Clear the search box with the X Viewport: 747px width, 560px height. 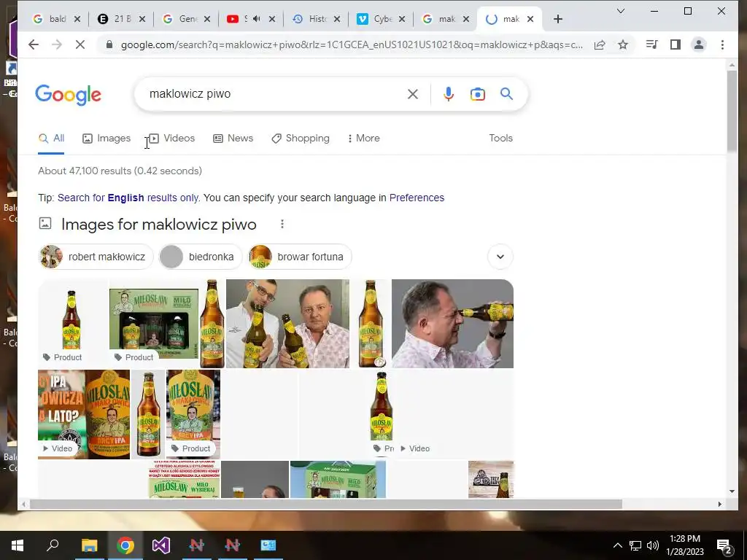[413, 94]
